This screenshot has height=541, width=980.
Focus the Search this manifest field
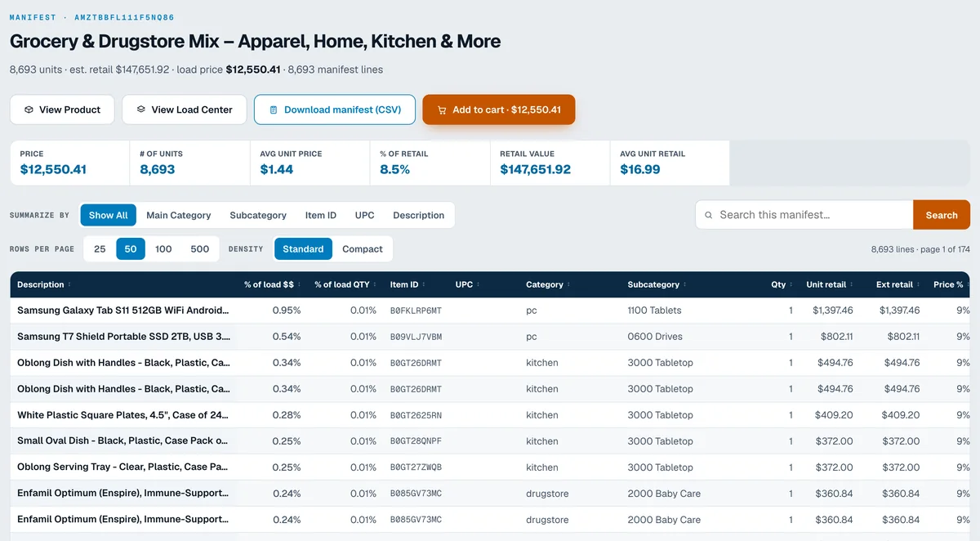(804, 215)
